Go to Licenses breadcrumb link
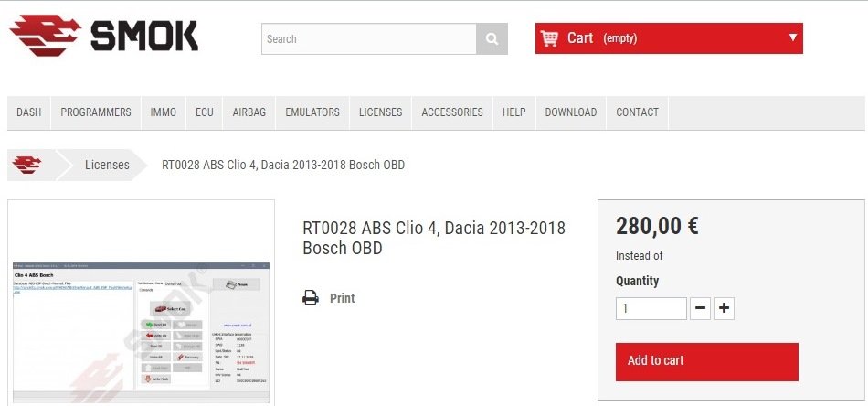This screenshot has width=868, height=406. click(x=107, y=165)
